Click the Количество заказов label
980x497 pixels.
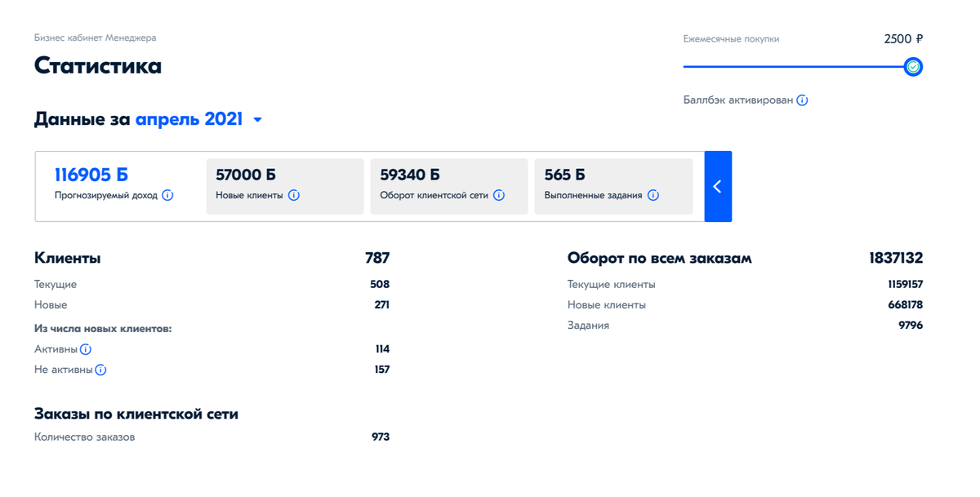85,437
